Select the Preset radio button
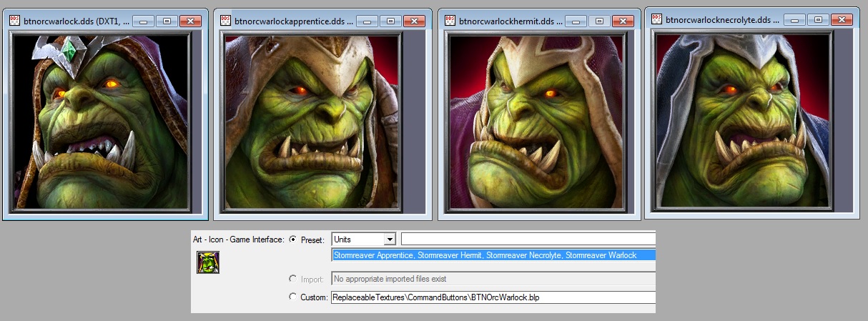This screenshot has width=868, height=321. pos(293,239)
